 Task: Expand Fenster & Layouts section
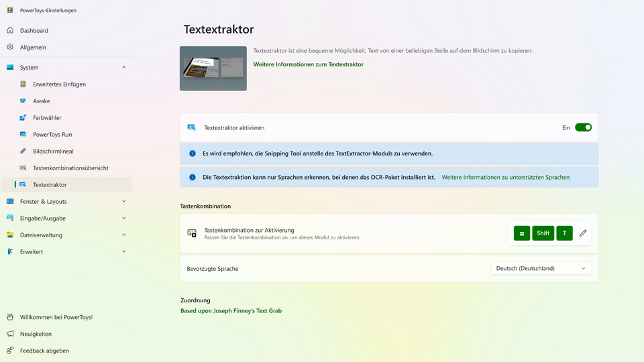point(124,202)
